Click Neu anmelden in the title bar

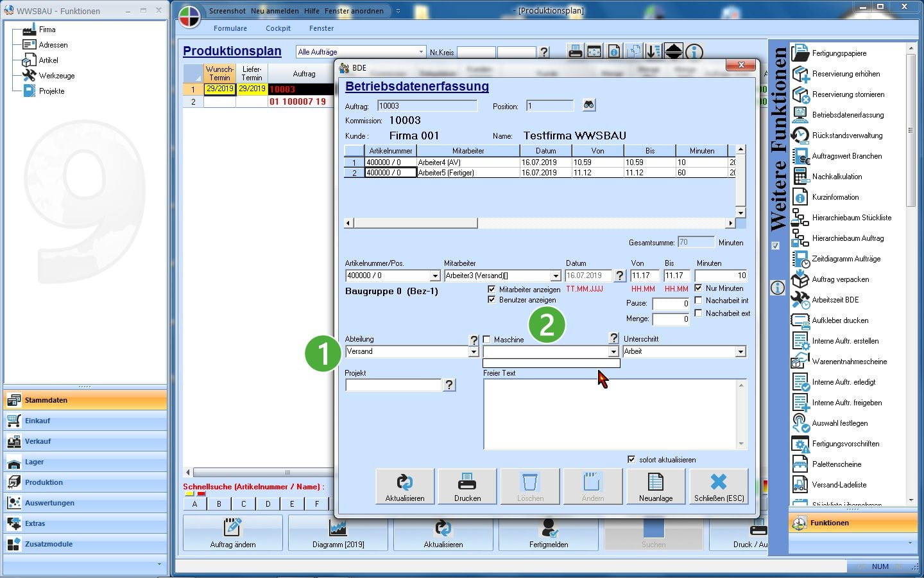pos(274,11)
